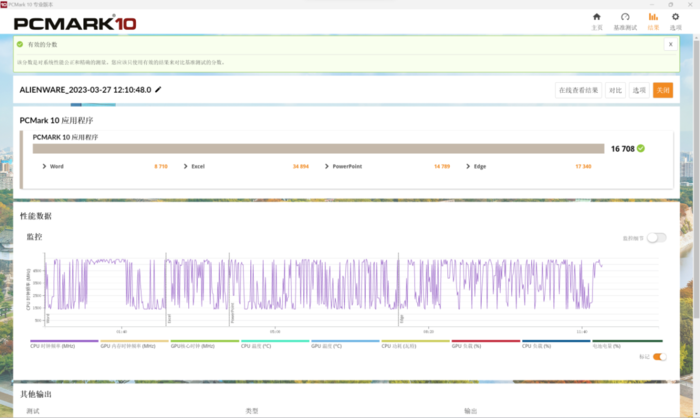Click the Excel marker line in chart
Image resolution: width=700 pixels, height=418 pixels.
point(166,289)
